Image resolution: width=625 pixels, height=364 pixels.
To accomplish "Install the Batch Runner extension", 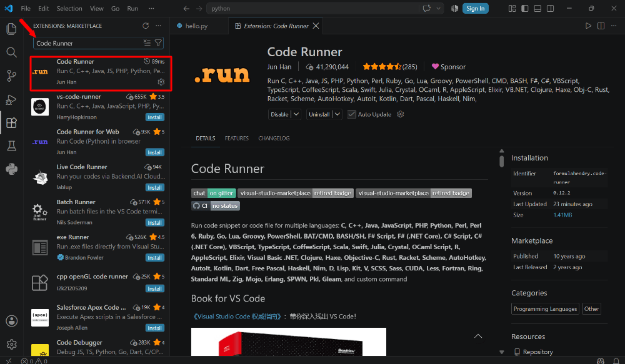I will [x=154, y=223].
